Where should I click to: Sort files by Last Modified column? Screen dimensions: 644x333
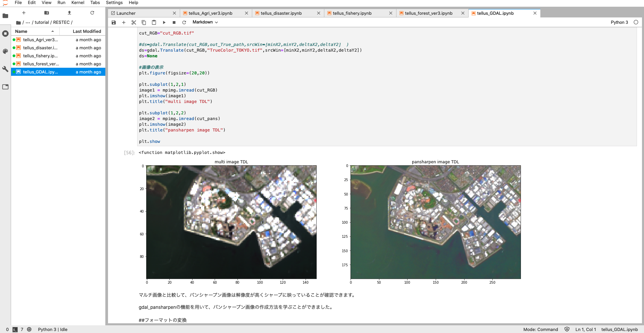tap(83, 31)
